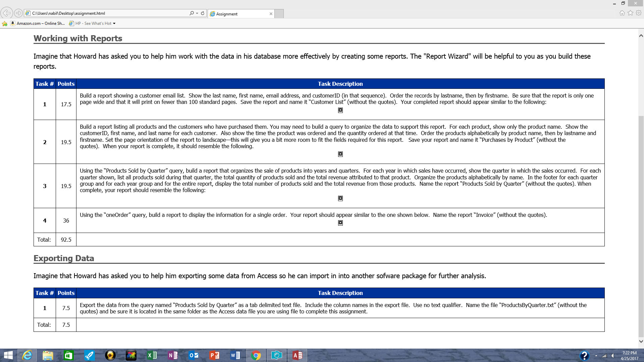Launch Microsoft Access from taskbar
The width and height of the screenshot is (644, 362).
point(297,355)
